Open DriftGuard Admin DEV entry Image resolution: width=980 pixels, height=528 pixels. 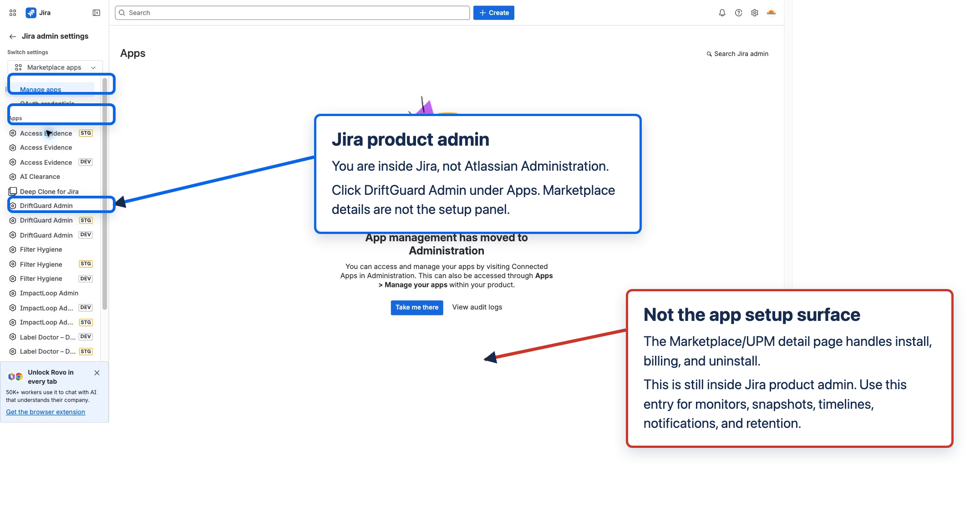(51, 235)
